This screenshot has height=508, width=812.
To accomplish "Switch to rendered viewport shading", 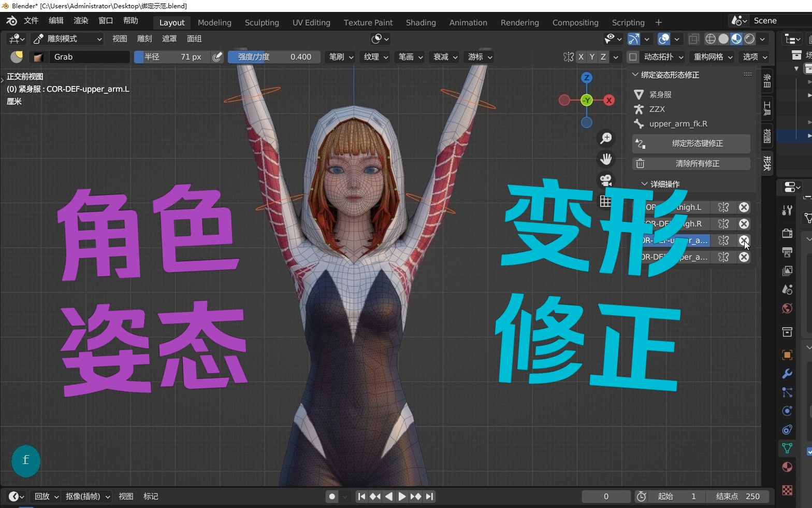I will tap(749, 39).
